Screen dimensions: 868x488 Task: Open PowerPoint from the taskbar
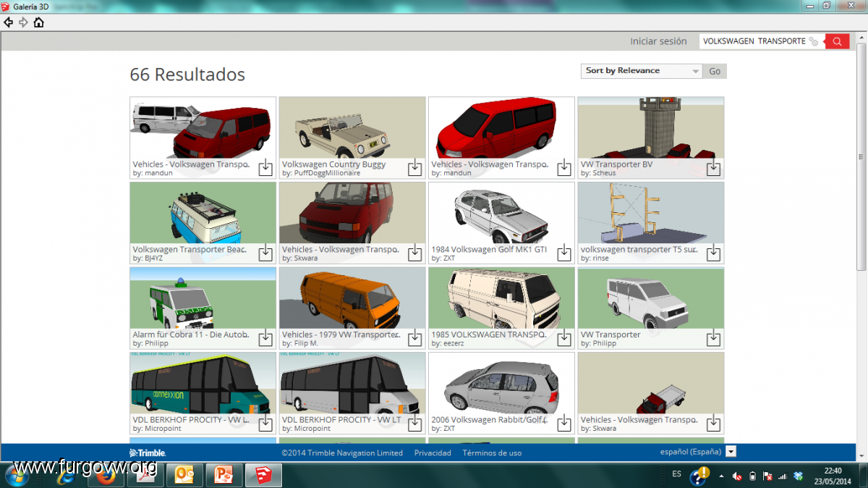pos(224,476)
